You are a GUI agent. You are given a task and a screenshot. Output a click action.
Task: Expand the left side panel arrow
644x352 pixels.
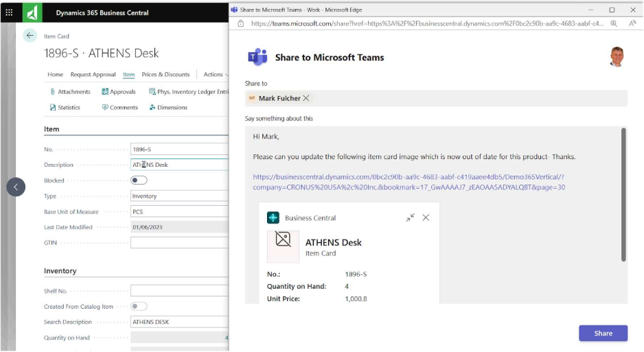16,187
